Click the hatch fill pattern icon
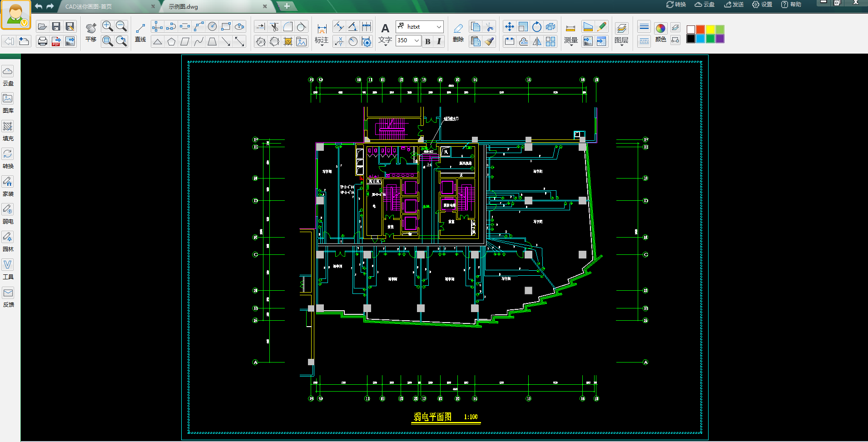This screenshot has height=442, width=868. click(x=288, y=41)
